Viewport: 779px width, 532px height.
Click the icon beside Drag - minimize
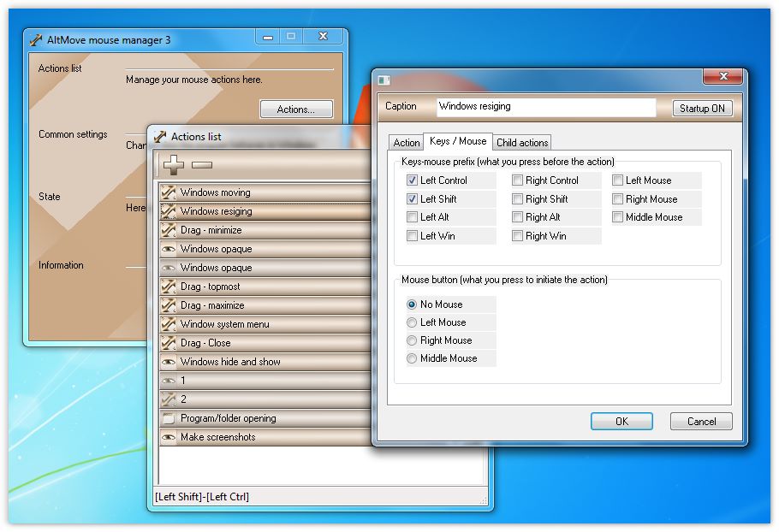[x=169, y=230]
